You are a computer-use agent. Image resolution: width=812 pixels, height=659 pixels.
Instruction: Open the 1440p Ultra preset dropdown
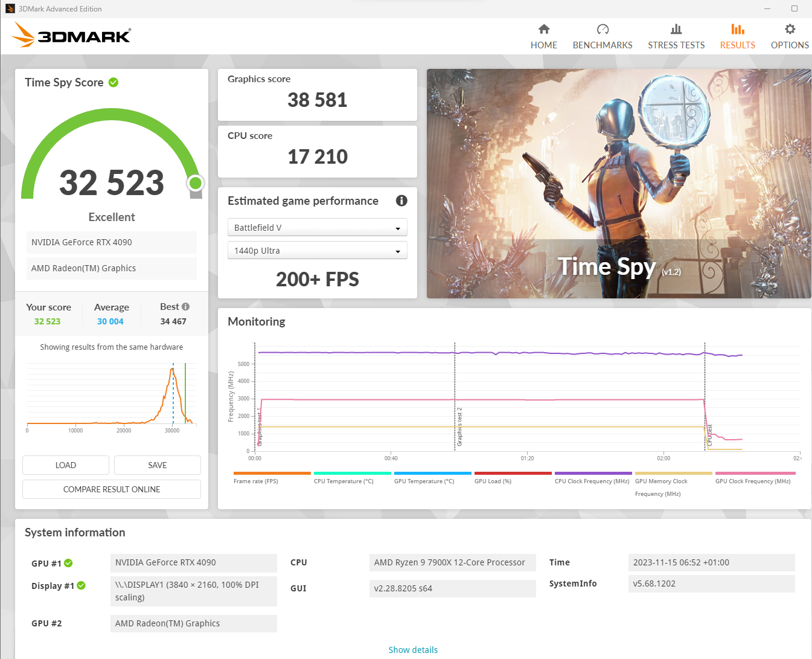click(318, 250)
